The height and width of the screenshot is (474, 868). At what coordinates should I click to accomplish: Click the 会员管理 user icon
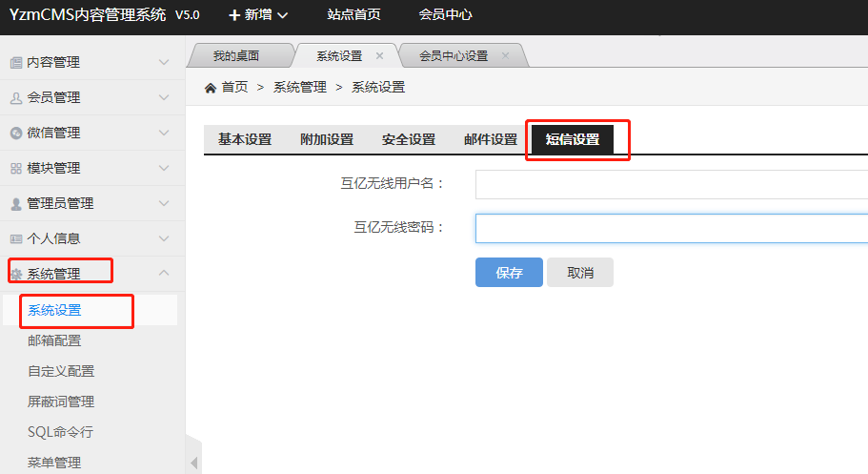[15, 98]
